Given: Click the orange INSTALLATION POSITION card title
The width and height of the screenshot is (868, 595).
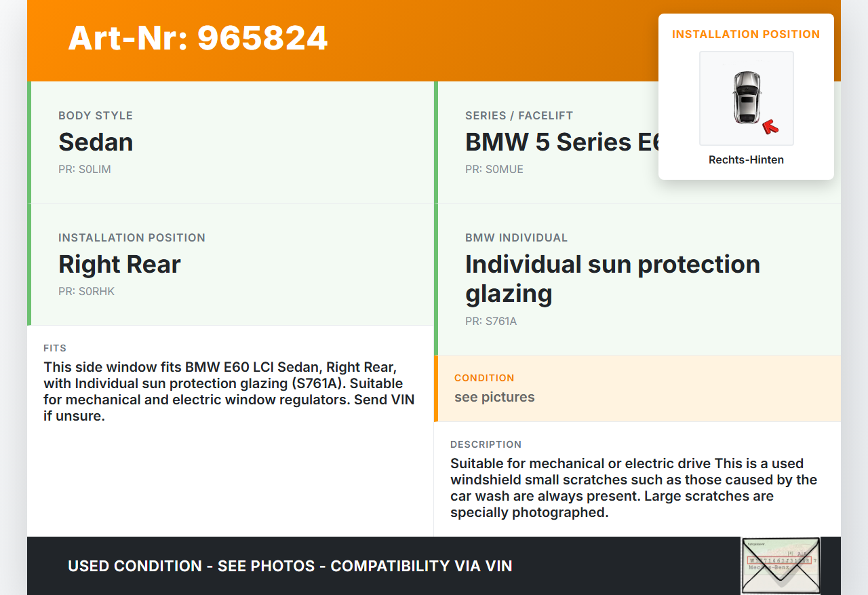Looking at the screenshot, I should (x=746, y=34).
